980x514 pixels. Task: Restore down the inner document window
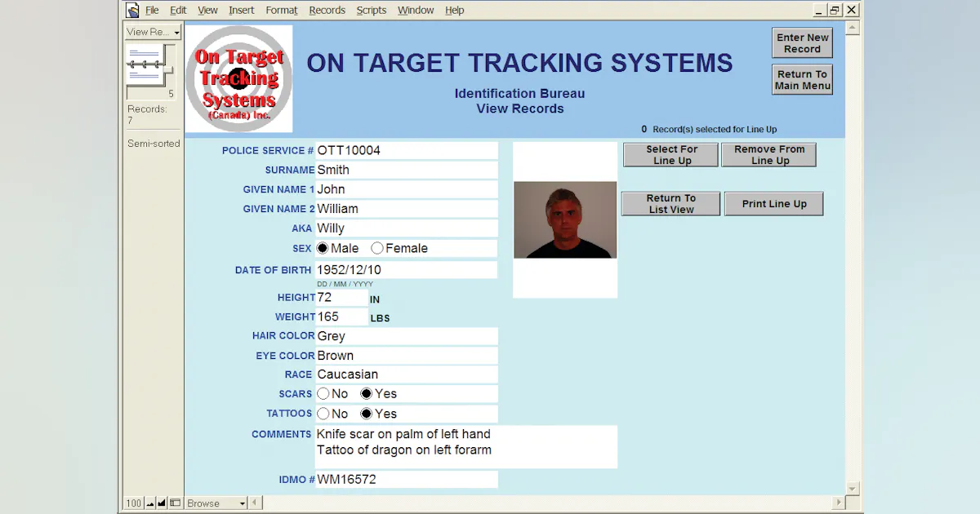pos(835,10)
